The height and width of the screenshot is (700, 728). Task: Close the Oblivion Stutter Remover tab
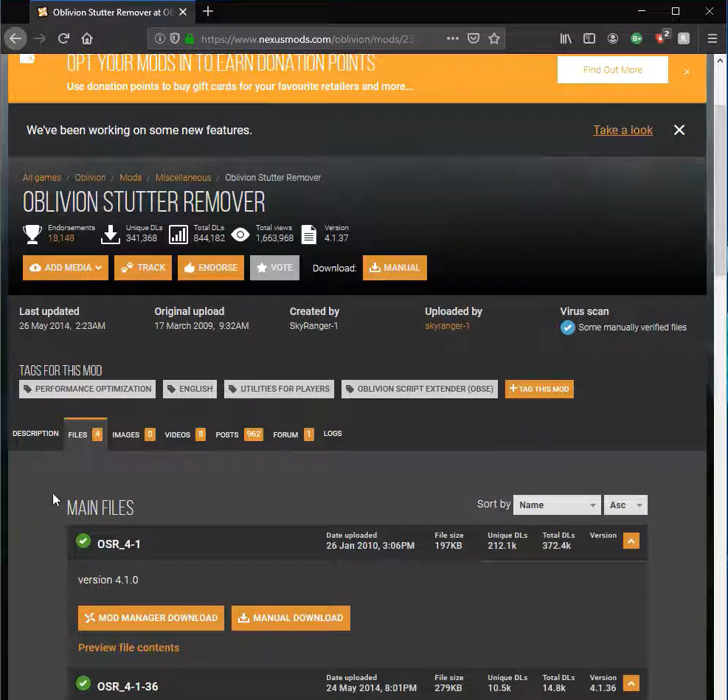click(183, 12)
